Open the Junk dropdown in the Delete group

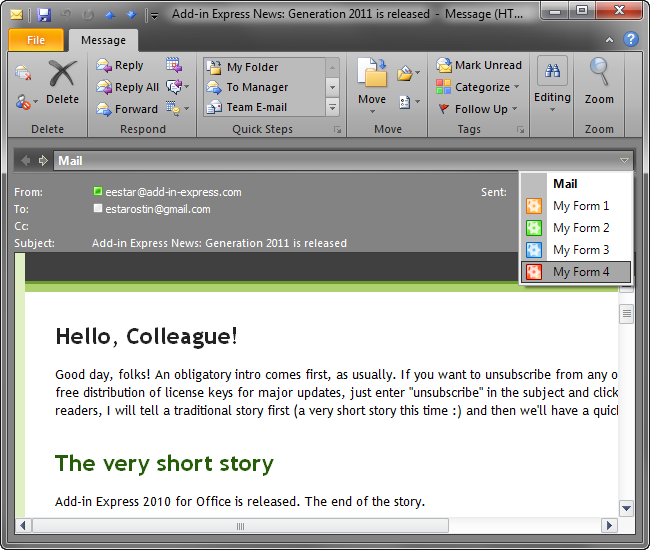[x=26, y=102]
